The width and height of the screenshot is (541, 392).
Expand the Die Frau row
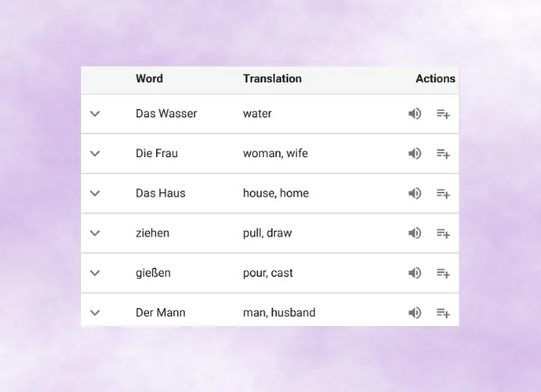pos(95,153)
